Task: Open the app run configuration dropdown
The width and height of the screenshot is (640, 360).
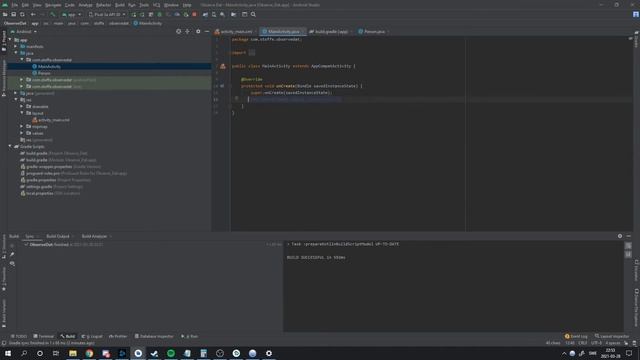Action: click(71, 14)
